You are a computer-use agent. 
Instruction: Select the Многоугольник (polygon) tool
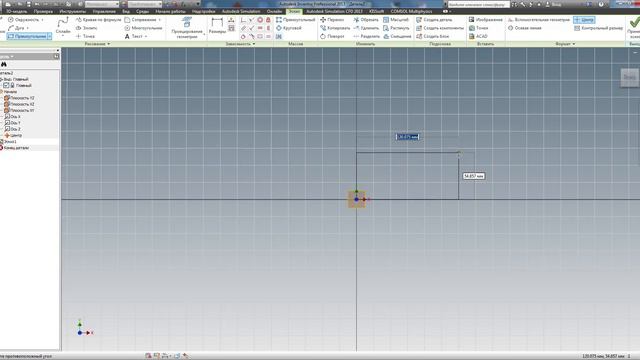point(143,28)
